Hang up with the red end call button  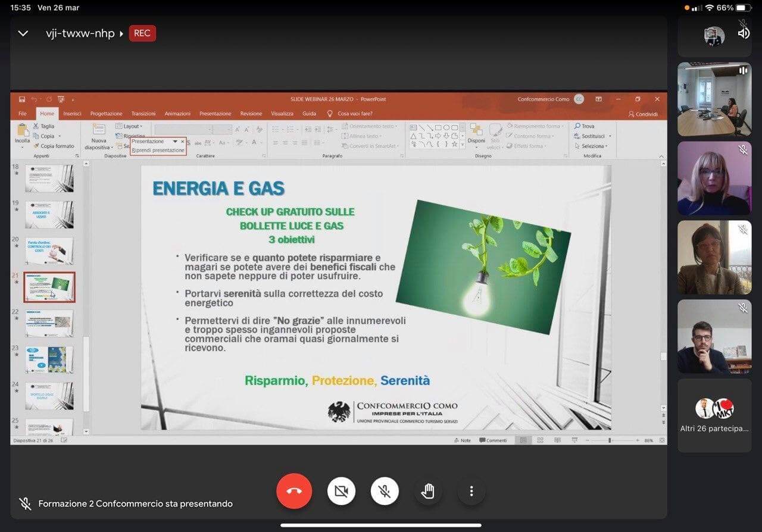click(x=294, y=492)
